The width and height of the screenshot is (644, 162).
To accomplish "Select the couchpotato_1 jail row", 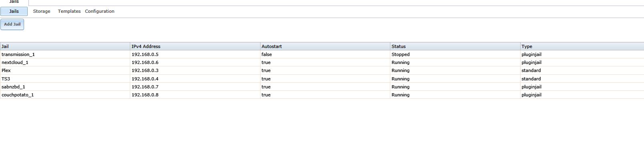I will [322, 95].
